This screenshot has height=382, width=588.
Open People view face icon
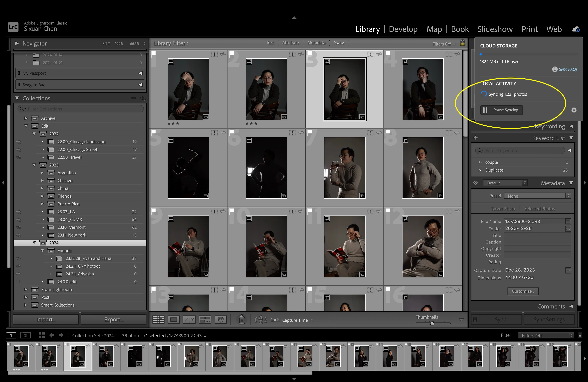point(221,320)
